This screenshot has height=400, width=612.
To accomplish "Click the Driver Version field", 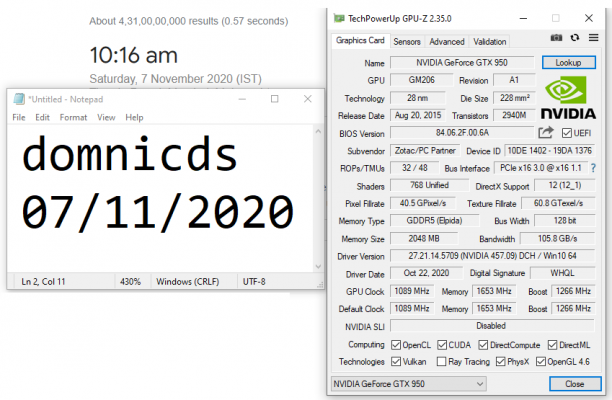I will pos(493,256).
